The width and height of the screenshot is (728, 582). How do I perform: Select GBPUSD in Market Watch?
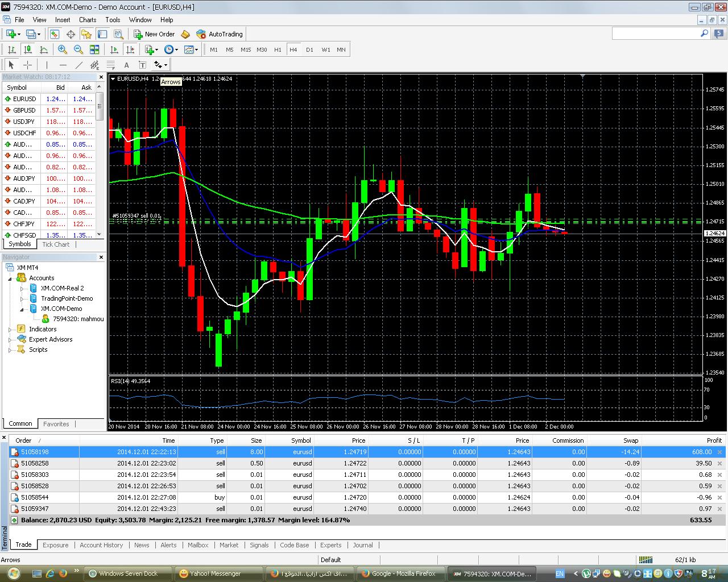point(48,110)
